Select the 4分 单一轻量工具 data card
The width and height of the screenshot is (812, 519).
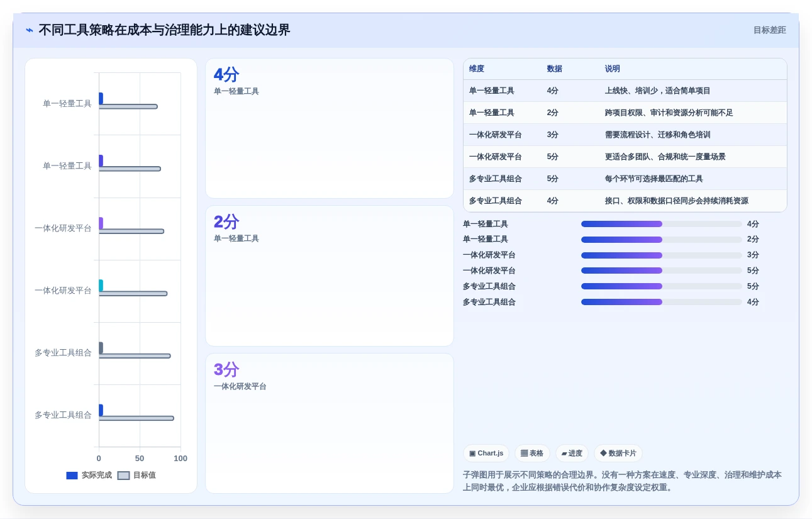pyautogui.click(x=330, y=128)
